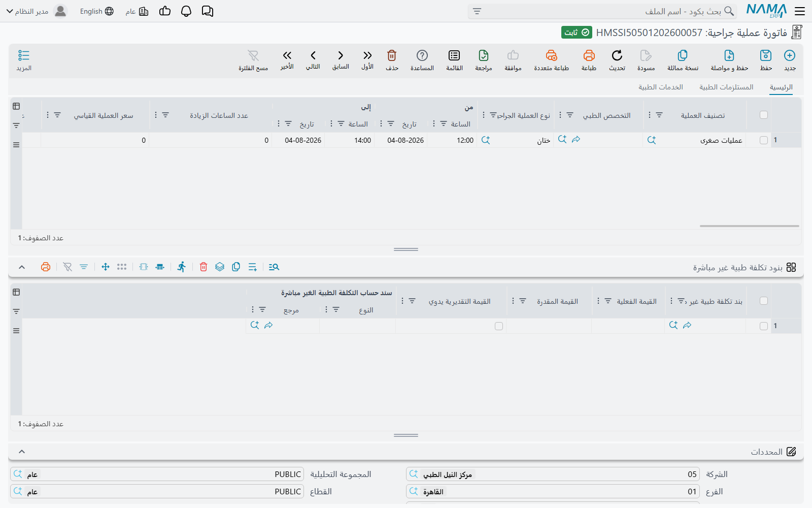Click the company (الشركة) code field
812x508 pixels.
pyautogui.click(x=553, y=474)
